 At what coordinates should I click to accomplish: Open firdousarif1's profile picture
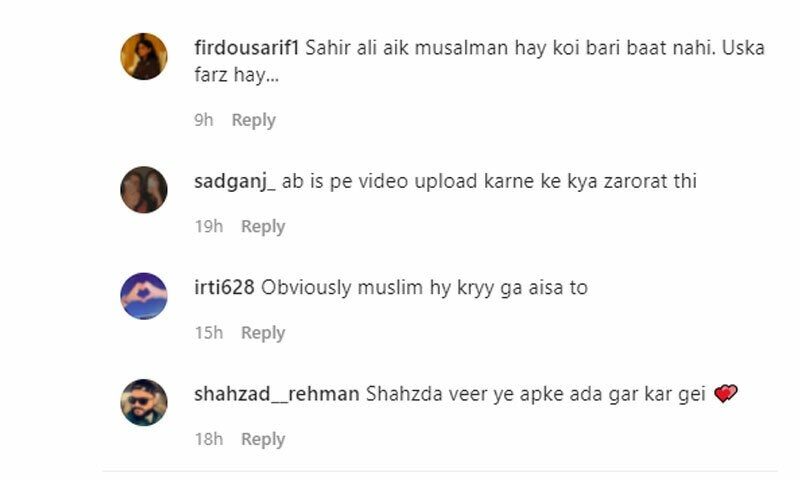[144, 57]
